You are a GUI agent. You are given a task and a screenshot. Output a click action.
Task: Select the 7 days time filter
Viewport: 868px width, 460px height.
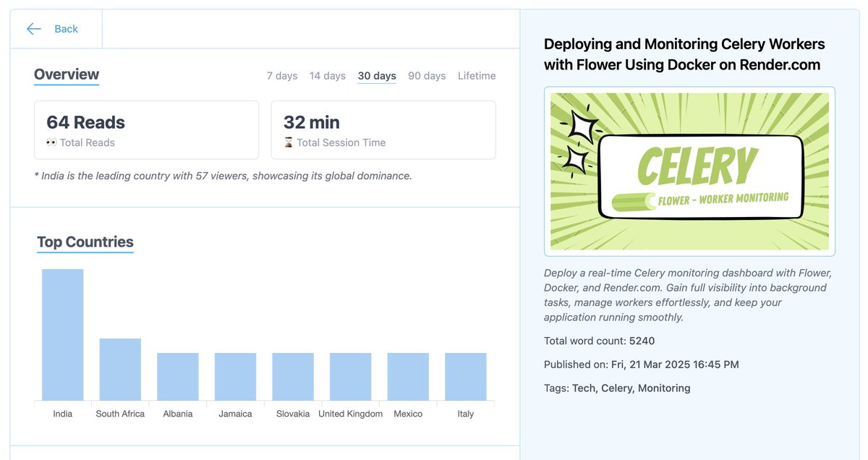281,75
